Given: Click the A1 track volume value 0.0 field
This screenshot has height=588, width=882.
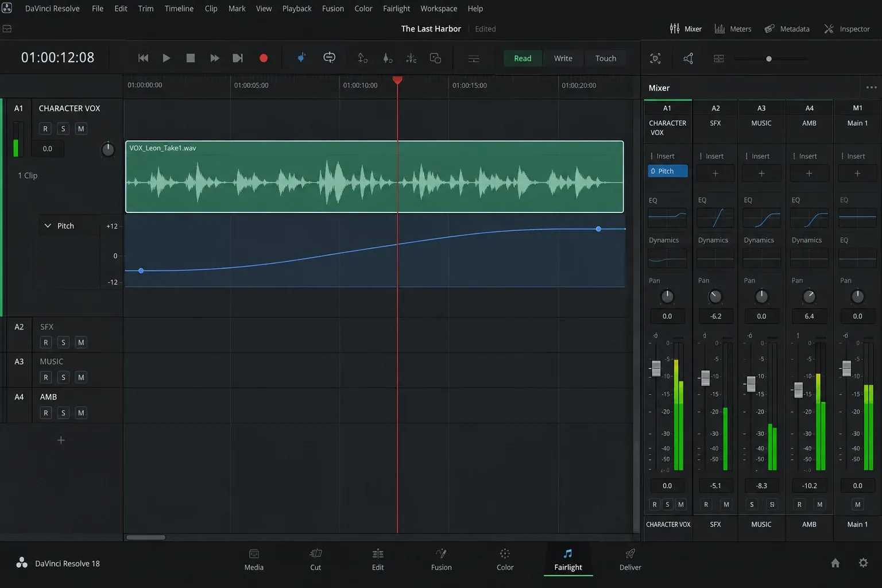Looking at the screenshot, I should pyautogui.click(x=48, y=149).
